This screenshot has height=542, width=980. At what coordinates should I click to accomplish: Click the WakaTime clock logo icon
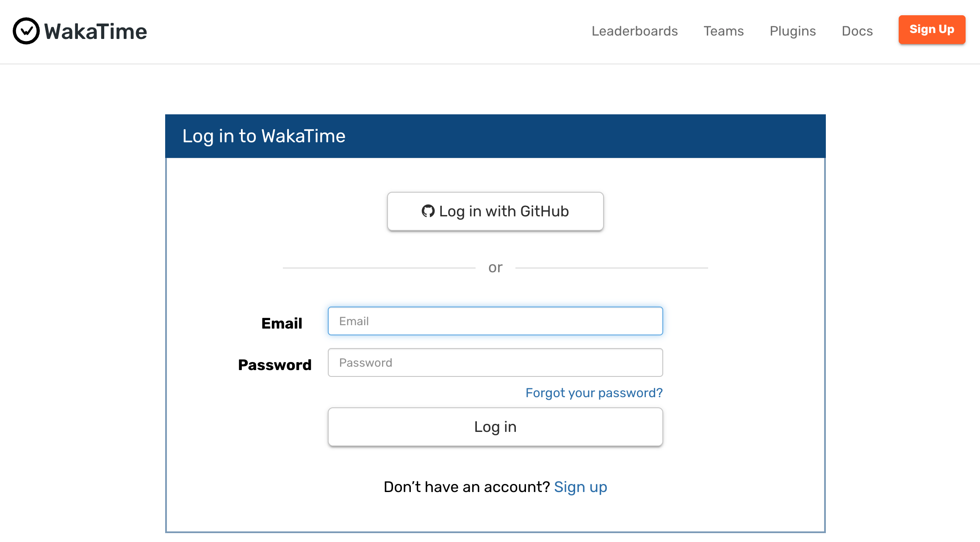click(x=26, y=30)
